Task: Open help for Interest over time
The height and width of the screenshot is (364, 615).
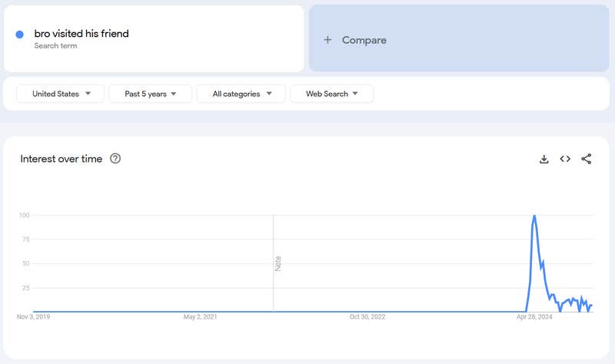Action: (x=115, y=159)
